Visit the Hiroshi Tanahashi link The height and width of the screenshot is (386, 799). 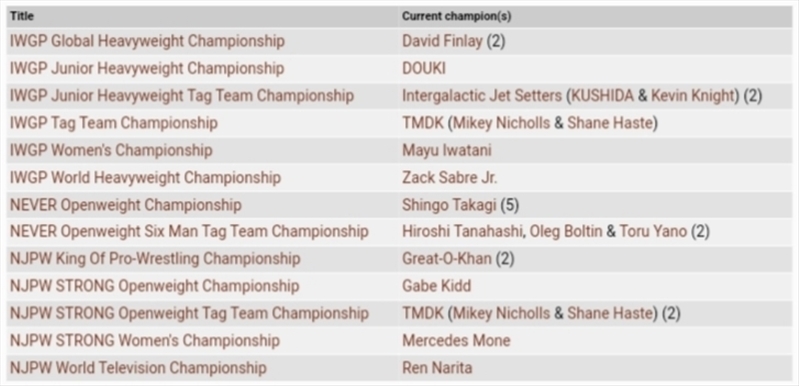click(x=463, y=232)
